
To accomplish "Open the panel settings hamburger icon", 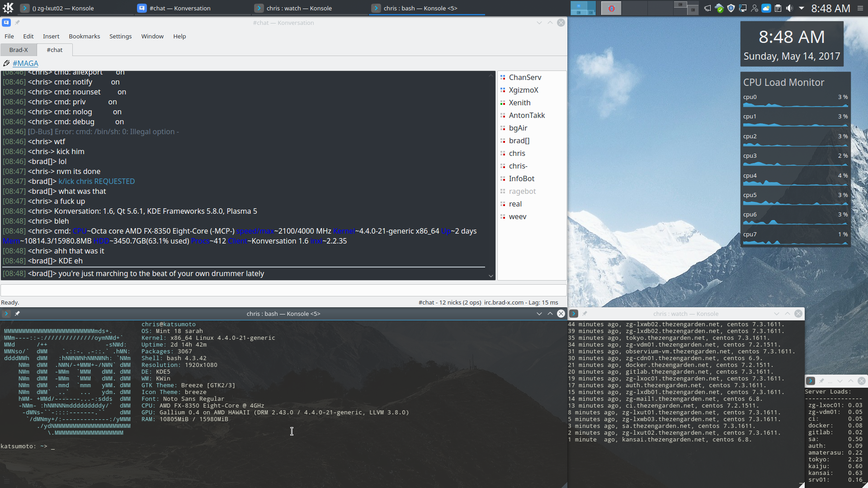I will pos(860,8).
